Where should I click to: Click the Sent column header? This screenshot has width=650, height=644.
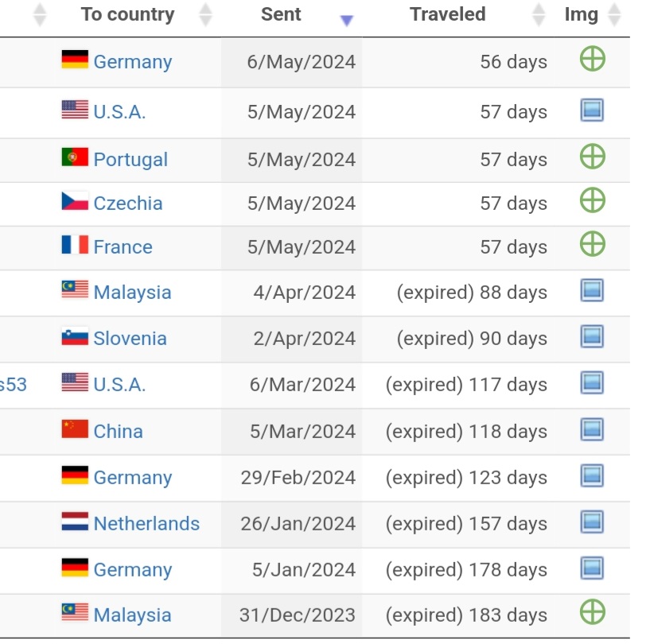[x=281, y=14]
